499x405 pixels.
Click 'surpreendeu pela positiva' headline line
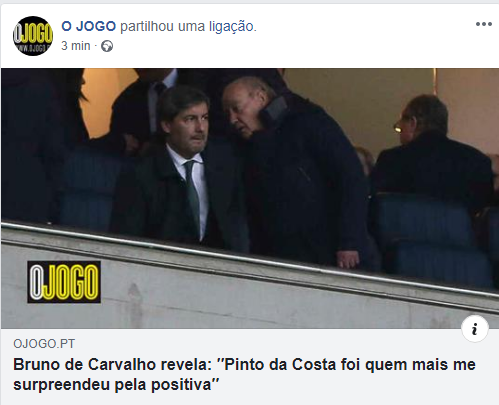coord(117,385)
